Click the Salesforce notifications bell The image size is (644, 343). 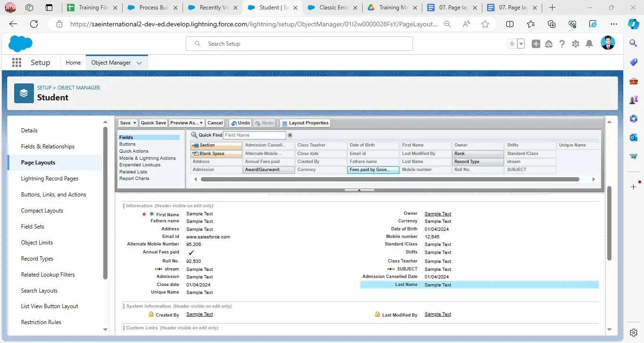point(589,44)
